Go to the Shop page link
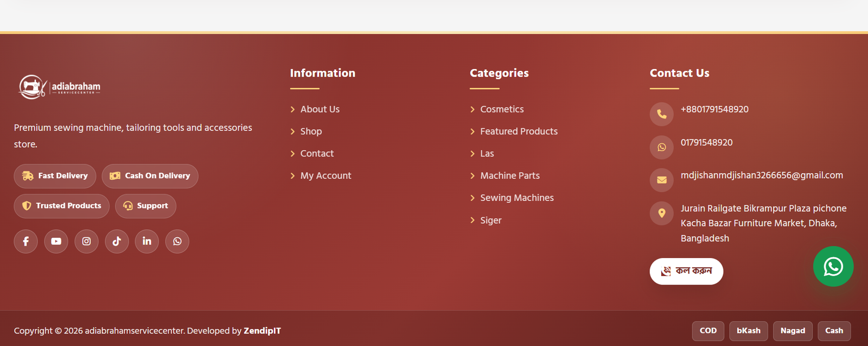The height and width of the screenshot is (346, 868). point(311,131)
